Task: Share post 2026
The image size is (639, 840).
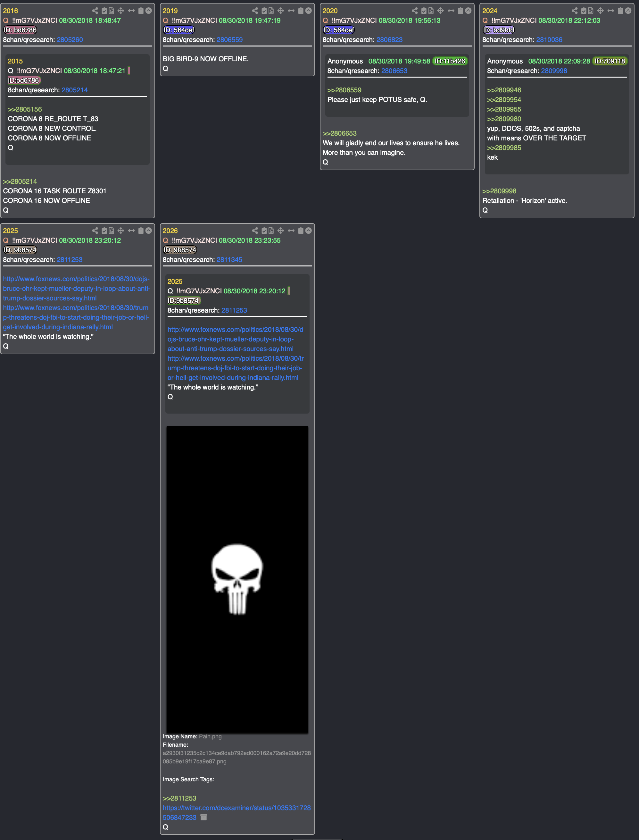Action: pos(255,231)
